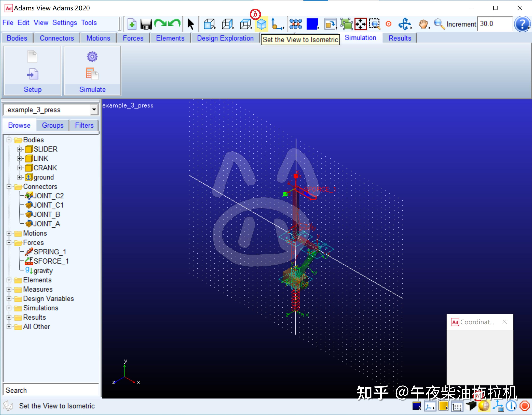The image size is (532, 415).
Task: Collapse the Connectors folder
Action: pyautogui.click(x=9, y=187)
